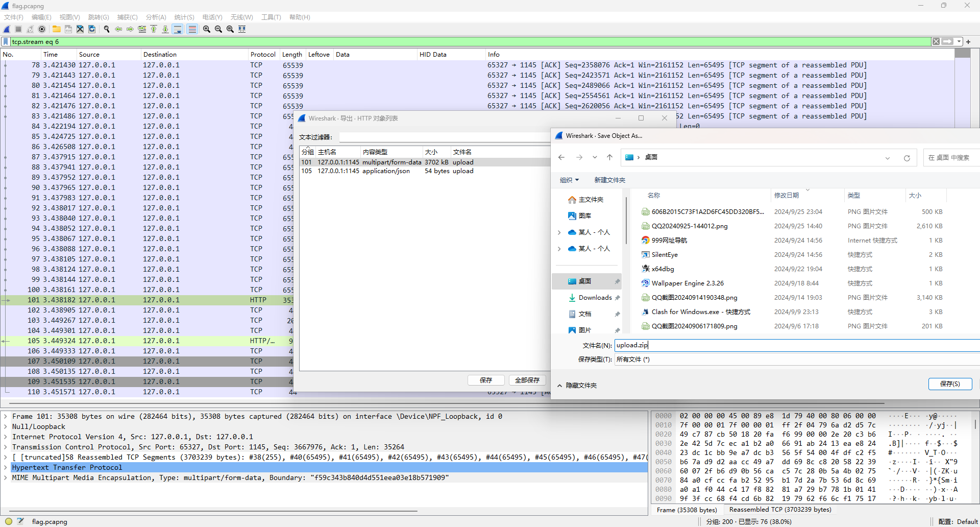Click the resize columns toolbar icon

point(242,29)
